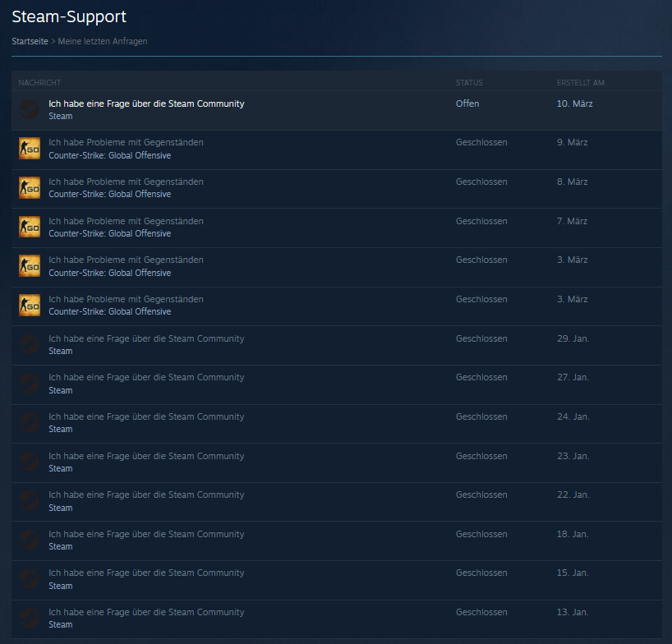This screenshot has width=672, height=644.
Task: Click the Steam icon on the 13. Jan. request
Action: click(30, 619)
